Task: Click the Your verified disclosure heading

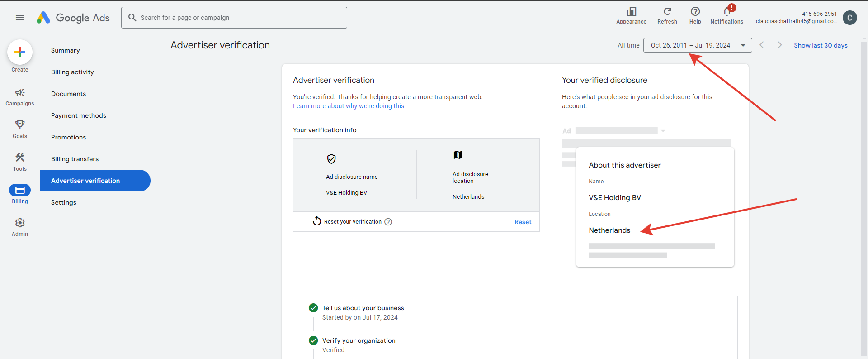Action: (x=604, y=80)
